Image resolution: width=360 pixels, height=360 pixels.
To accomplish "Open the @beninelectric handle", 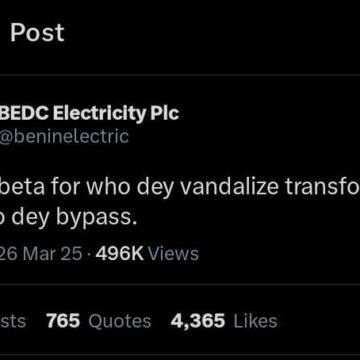I will [x=64, y=137].
